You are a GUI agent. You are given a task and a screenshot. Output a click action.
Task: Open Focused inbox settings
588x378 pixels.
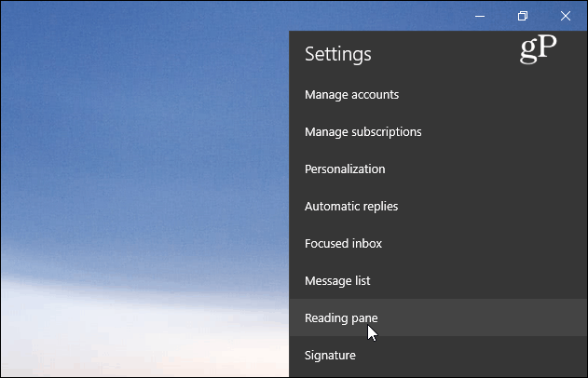pyautogui.click(x=438, y=244)
